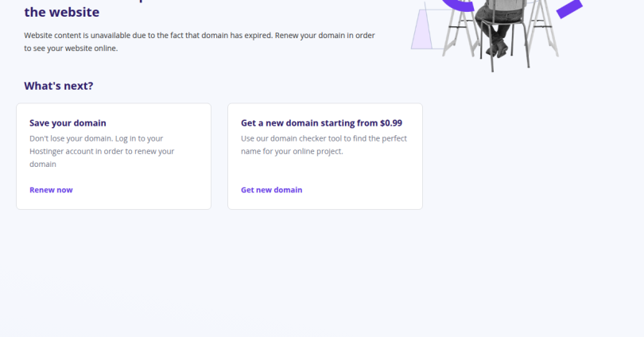Click the left easel in the illustration
This screenshot has width=644, height=337.
tap(460, 29)
